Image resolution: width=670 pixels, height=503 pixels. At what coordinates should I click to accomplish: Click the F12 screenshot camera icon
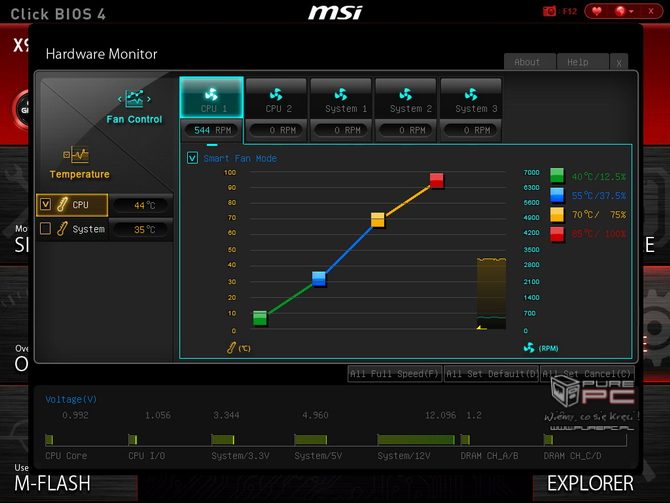tap(549, 11)
